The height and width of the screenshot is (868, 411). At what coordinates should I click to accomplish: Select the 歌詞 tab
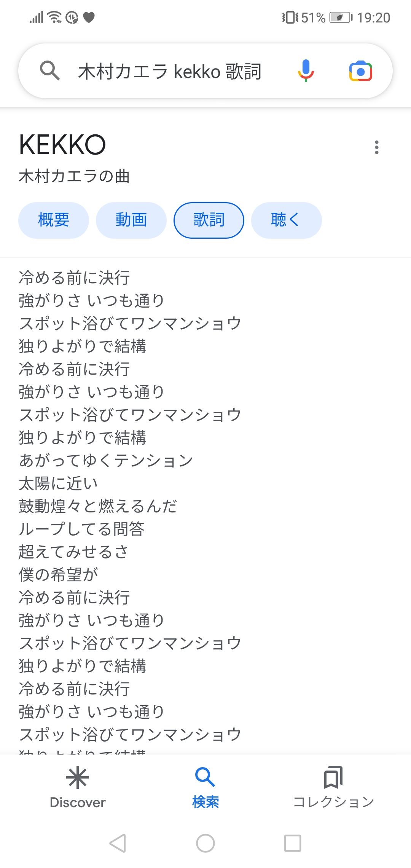click(209, 220)
